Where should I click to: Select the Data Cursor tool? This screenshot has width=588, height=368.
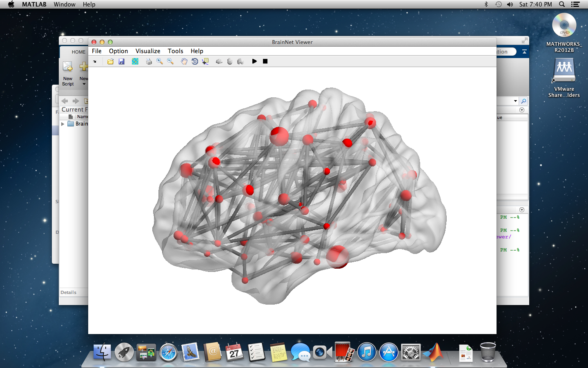[205, 61]
